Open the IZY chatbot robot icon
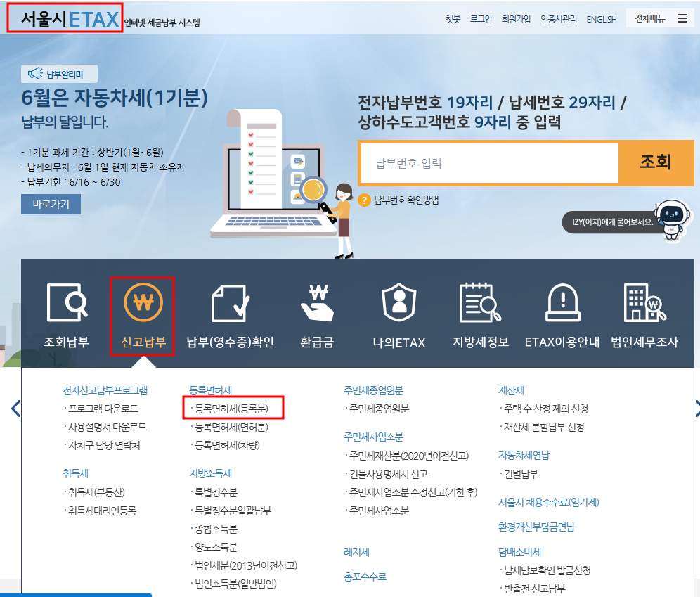Screen dimensions: 700x597 click(671, 219)
